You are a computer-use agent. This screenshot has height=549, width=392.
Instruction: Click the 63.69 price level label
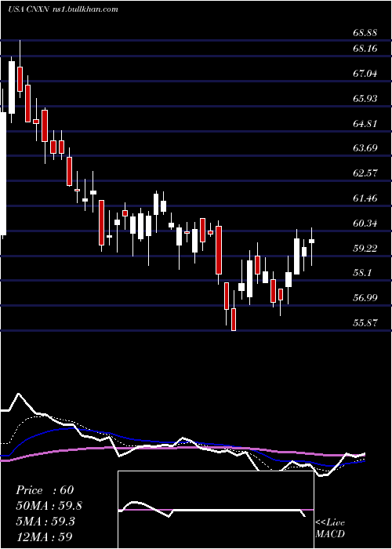click(x=365, y=148)
